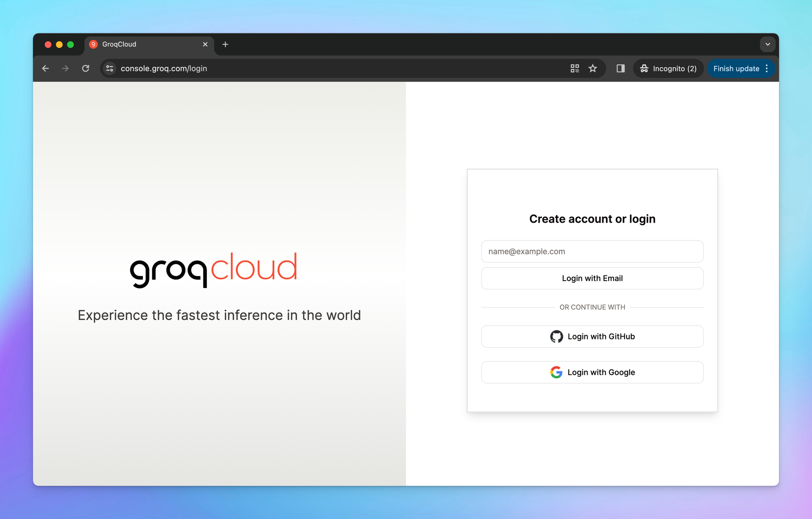Select the GroqCloud tab
Image resolution: width=812 pixels, height=519 pixels.
click(149, 45)
